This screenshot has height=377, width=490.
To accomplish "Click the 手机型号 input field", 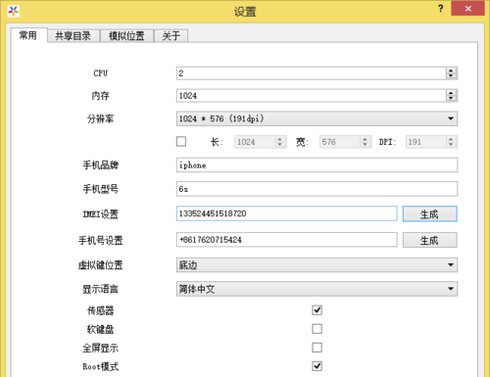I will [x=317, y=189].
